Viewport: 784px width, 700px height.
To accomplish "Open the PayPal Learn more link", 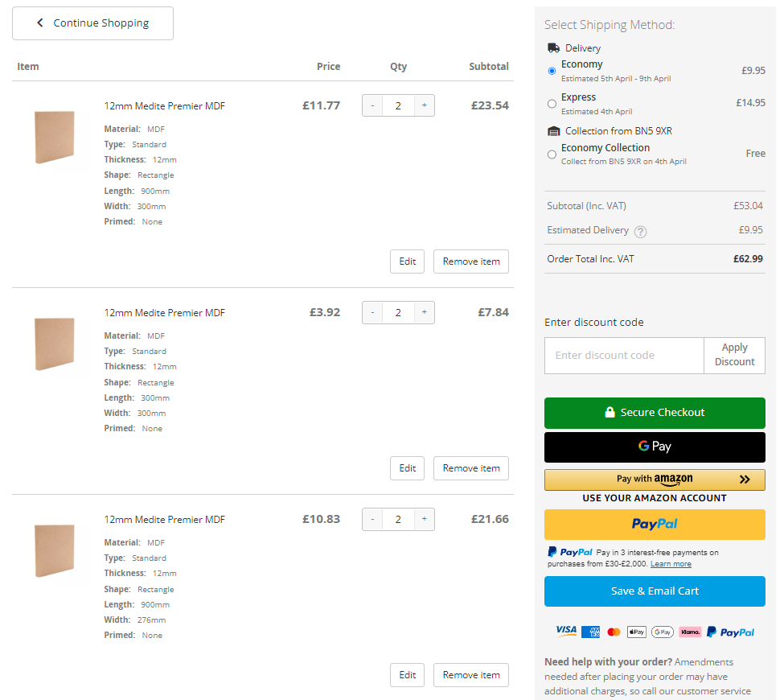I will tap(671, 564).
